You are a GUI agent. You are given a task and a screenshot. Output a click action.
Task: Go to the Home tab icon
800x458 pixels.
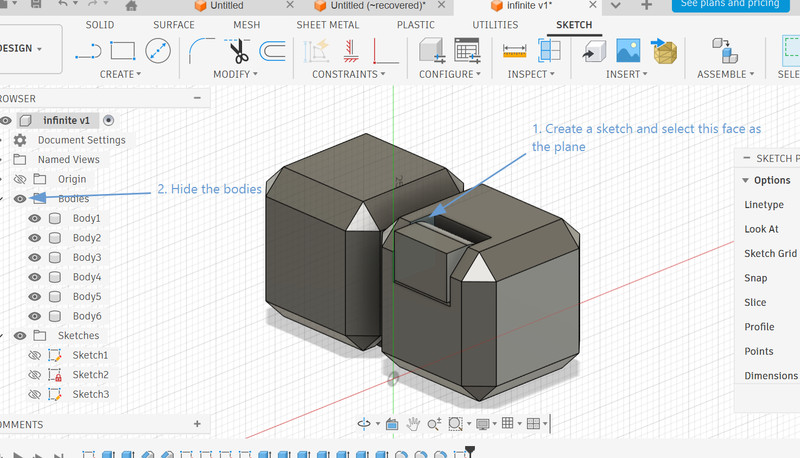click(x=131, y=6)
